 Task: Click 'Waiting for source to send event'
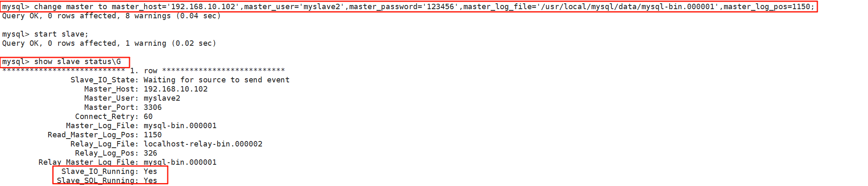(217, 80)
